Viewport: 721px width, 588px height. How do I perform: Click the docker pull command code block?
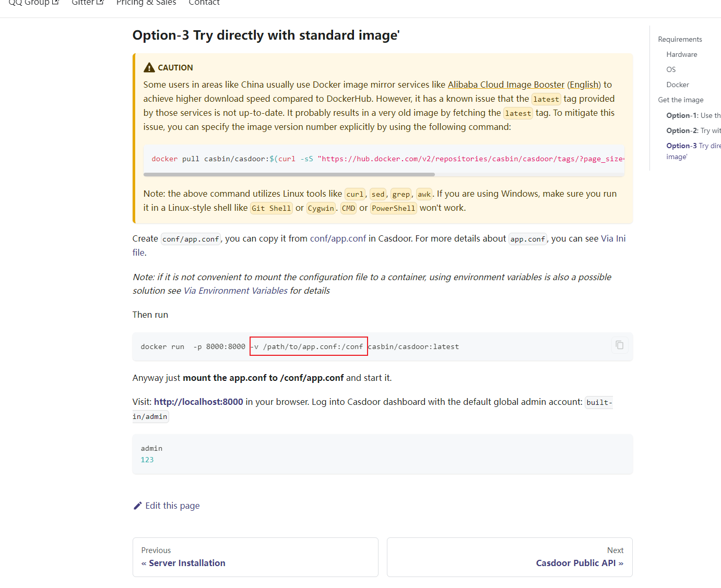coord(365,159)
